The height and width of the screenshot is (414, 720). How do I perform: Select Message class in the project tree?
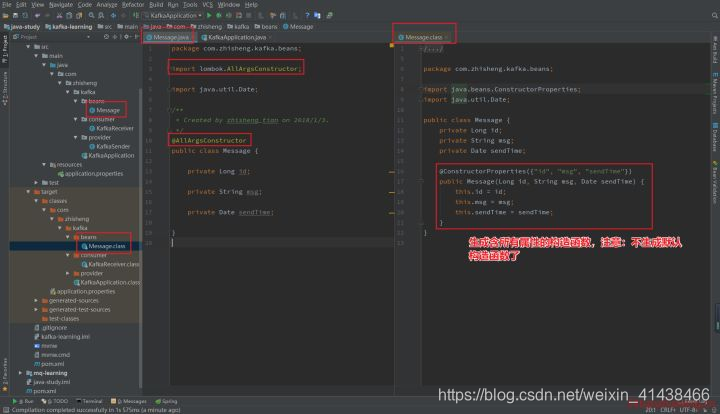(105, 110)
